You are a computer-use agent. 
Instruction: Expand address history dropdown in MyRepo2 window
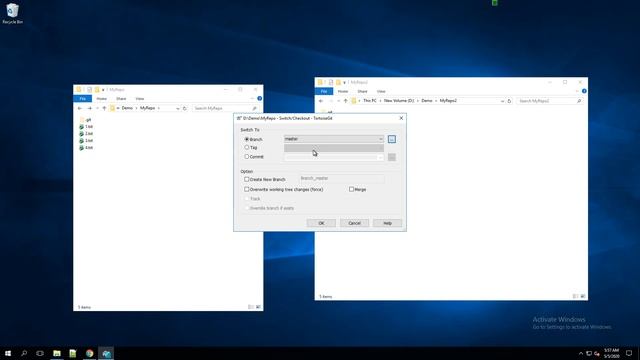pyautogui.click(x=502, y=101)
